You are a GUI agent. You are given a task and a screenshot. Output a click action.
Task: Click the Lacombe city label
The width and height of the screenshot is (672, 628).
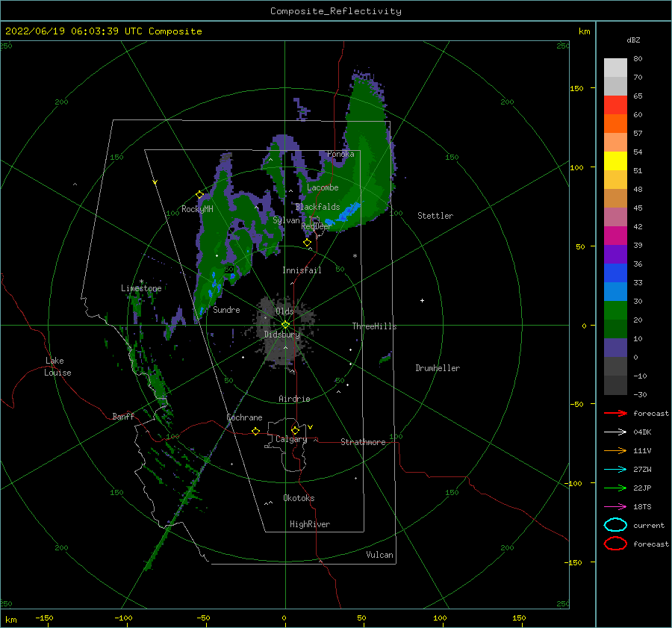pyautogui.click(x=323, y=187)
